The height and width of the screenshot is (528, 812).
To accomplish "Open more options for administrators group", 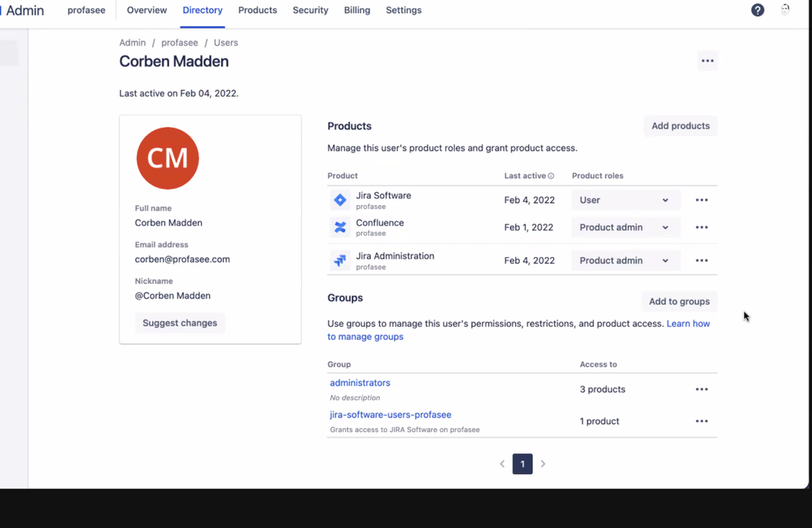I will (701, 389).
